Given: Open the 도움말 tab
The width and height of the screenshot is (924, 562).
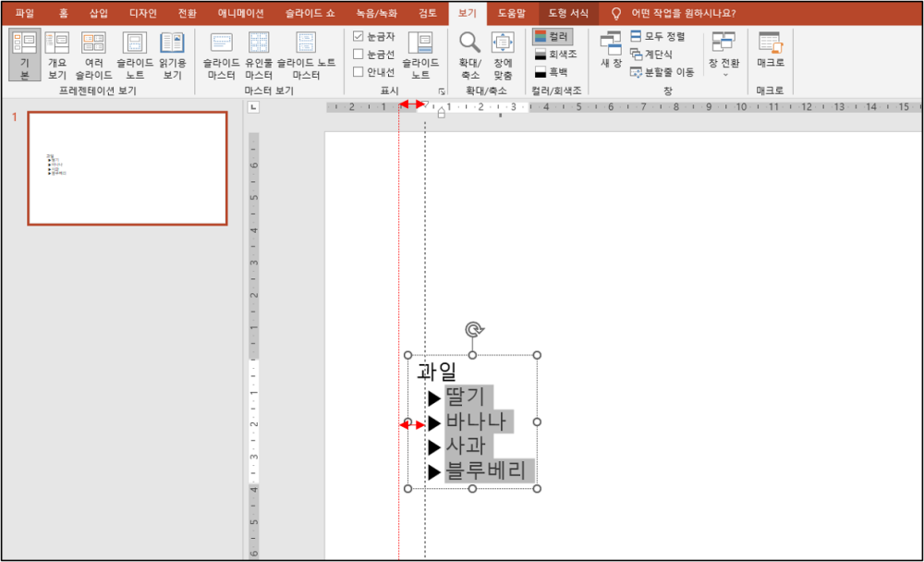Looking at the screenshot, I should (511, 13).
